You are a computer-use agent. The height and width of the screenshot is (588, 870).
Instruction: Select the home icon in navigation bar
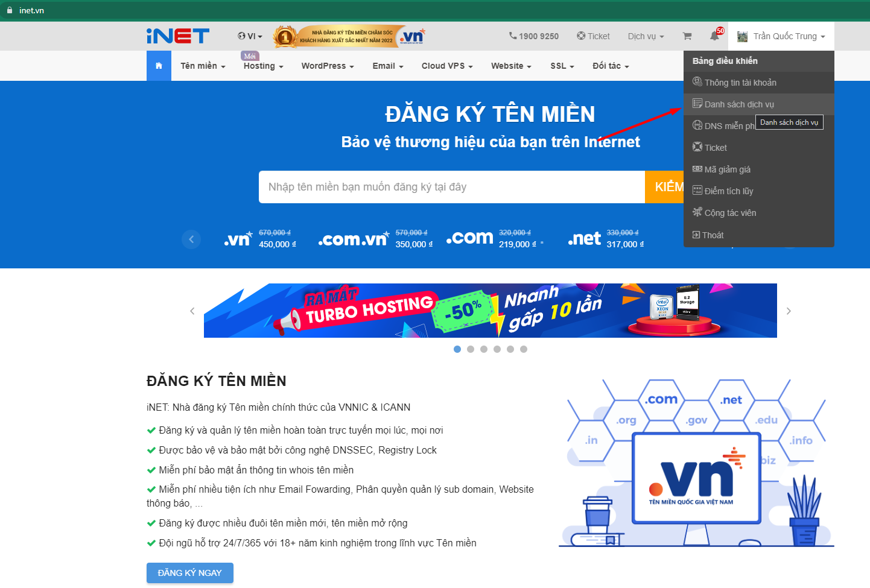click(159, 65)
